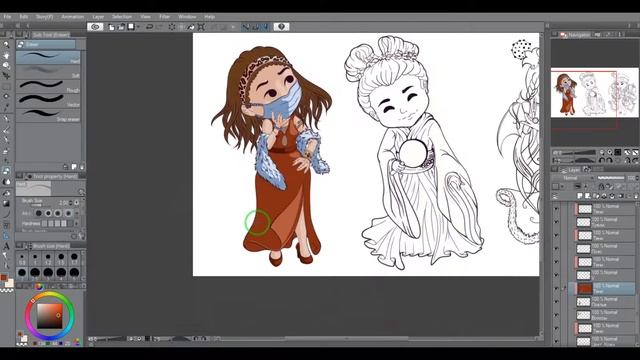Select the Move Layer tool
The image size is (640, 360).
click(6, 76)
